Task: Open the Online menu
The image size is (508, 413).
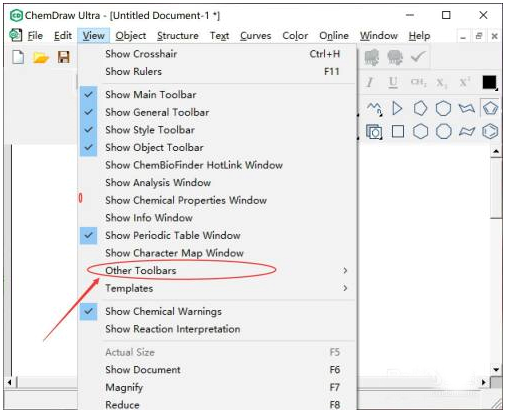Action: pos(334,35)
